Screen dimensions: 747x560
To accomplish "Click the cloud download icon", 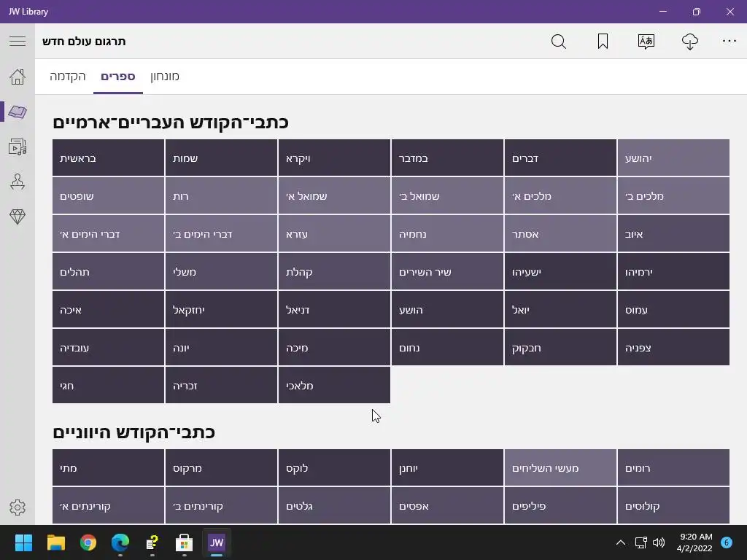I will click(x=690, y=42).
